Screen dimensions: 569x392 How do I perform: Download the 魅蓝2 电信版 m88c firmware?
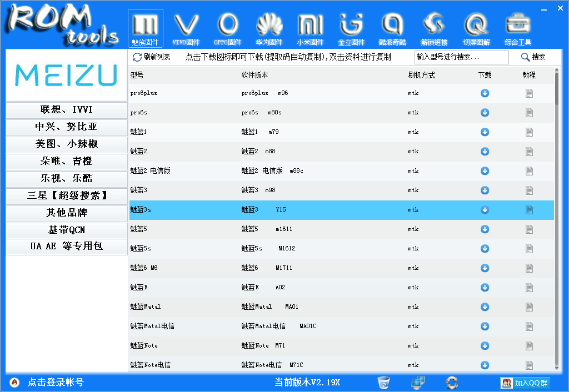click(x=485, y=171)
